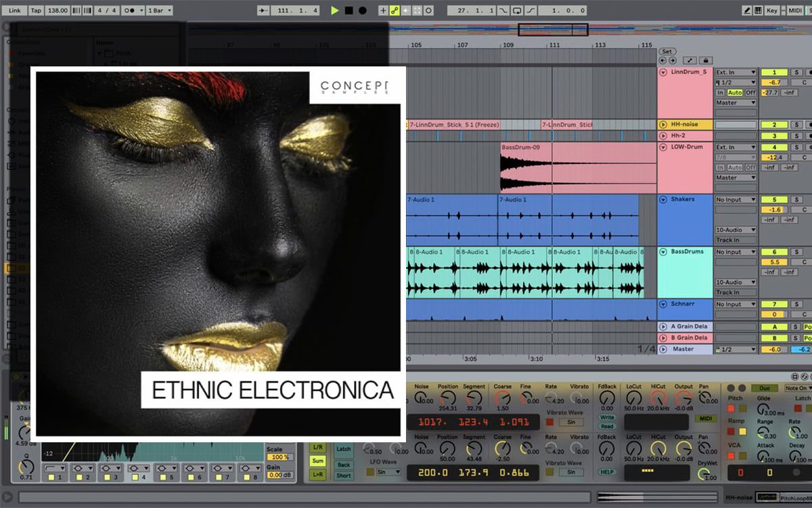Enable Draw Mode pencil icon
This screenshot has height=508, width=812.
(x=747, y=11)
